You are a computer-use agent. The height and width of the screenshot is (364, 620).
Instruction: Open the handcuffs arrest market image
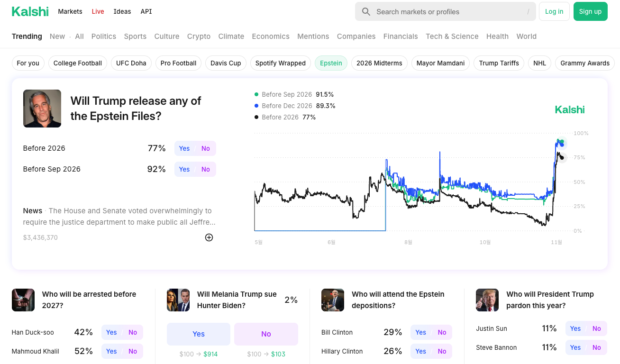pyautogui.click(x=23, y=300)
